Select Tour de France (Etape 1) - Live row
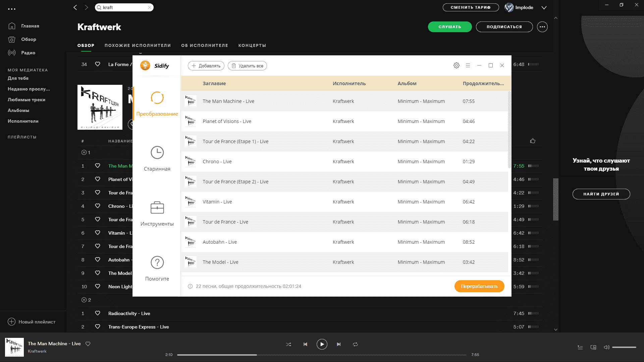Image resolution: width=644 pixels, height=362 pixels. tap(344, 141)
